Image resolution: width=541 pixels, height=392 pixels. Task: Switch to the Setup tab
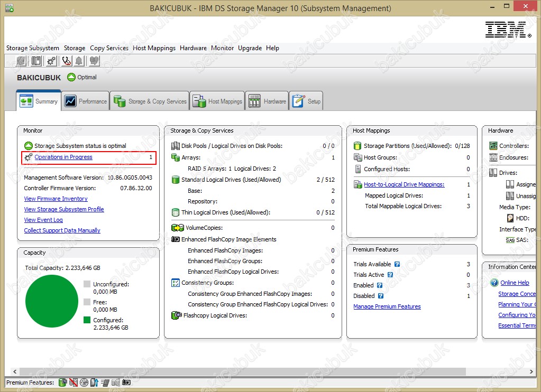(306, 101)
